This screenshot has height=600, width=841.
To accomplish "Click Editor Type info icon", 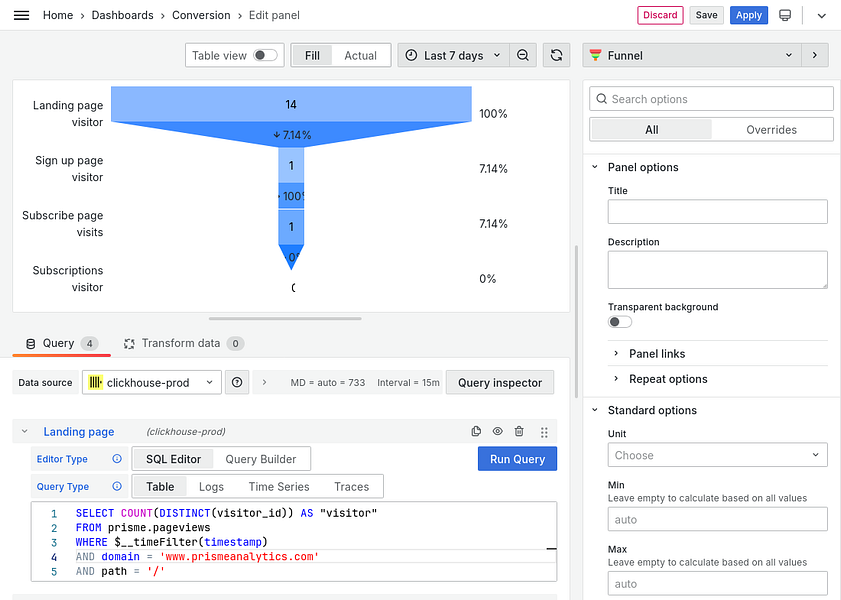I will [117, 458].
